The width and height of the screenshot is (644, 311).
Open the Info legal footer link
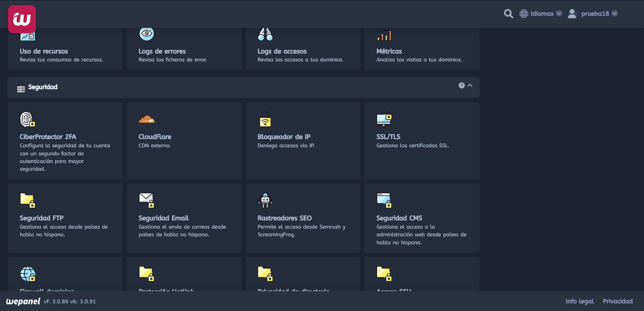(579, 301)
